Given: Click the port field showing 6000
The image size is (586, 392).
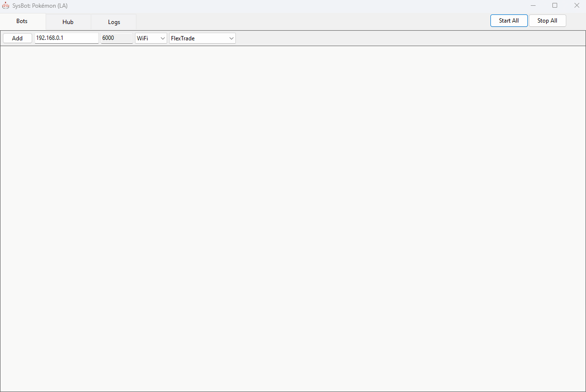Looking at the screenshot, I should tap(115, 38).
